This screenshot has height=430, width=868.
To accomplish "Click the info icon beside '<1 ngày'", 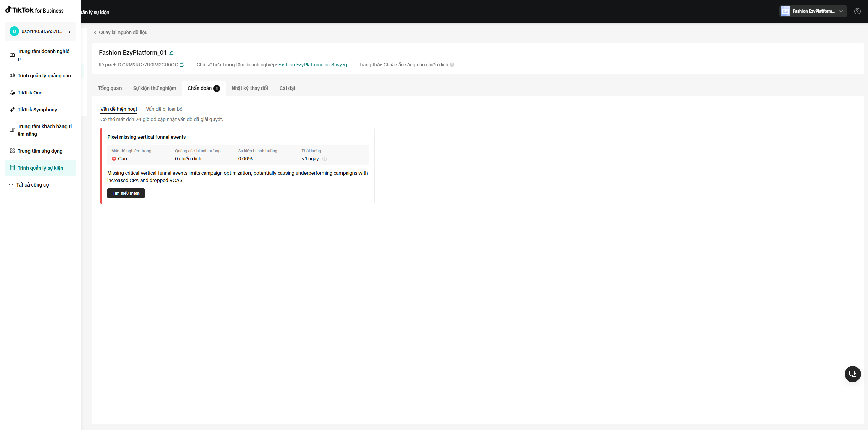I will 325,159.
